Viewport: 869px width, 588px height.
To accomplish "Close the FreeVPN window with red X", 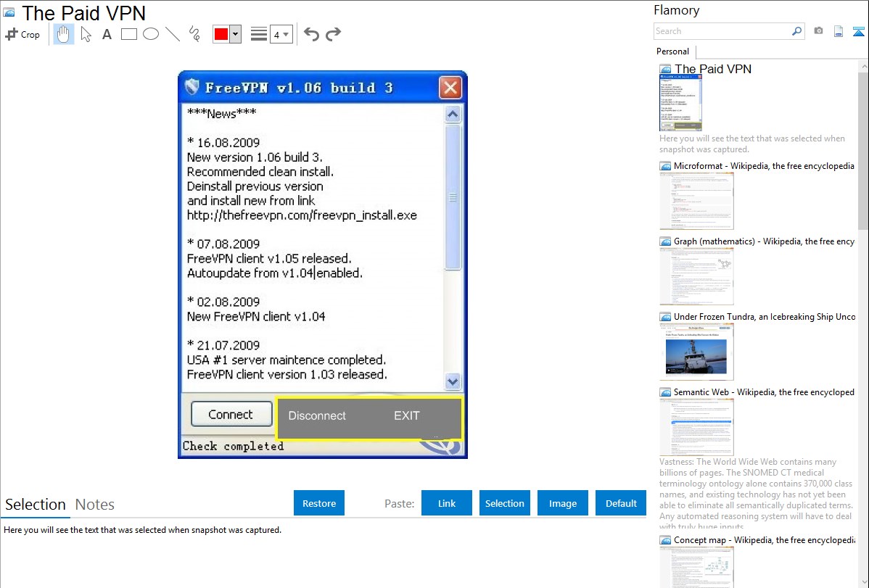I will click(450, 88).
